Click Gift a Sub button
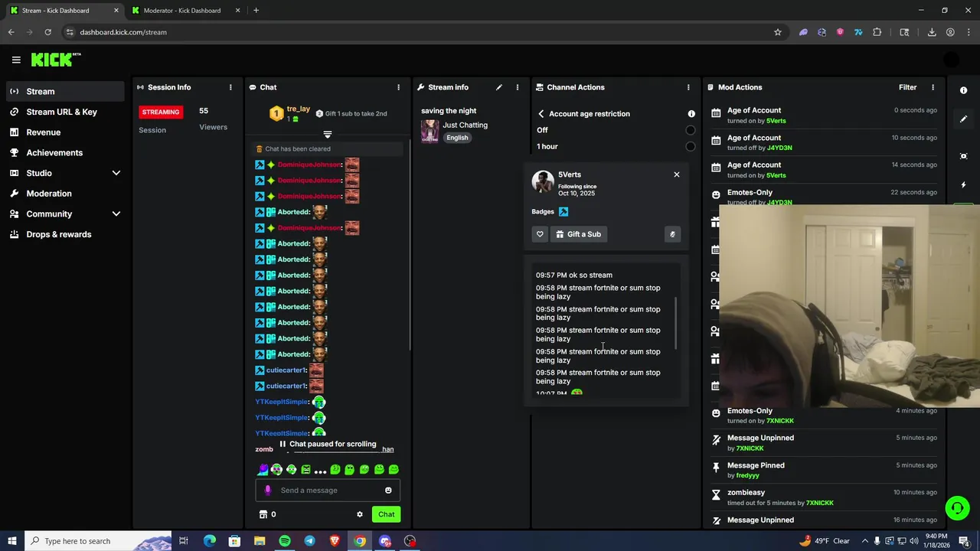The height and width of the screenshot is (551, 980). click(x=579, y=234)
